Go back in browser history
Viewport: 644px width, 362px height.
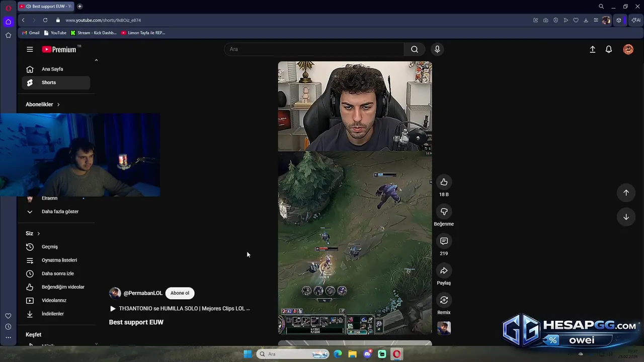[23, 20]
